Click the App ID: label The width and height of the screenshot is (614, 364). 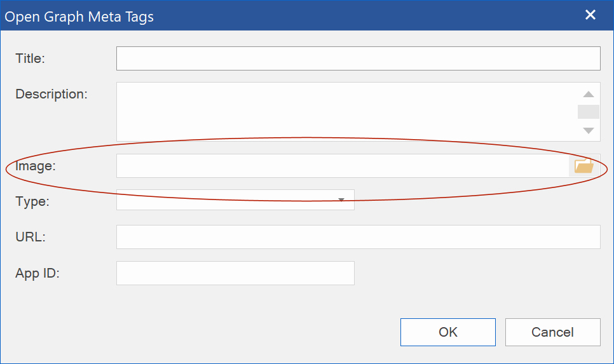(x=38, y=273)
